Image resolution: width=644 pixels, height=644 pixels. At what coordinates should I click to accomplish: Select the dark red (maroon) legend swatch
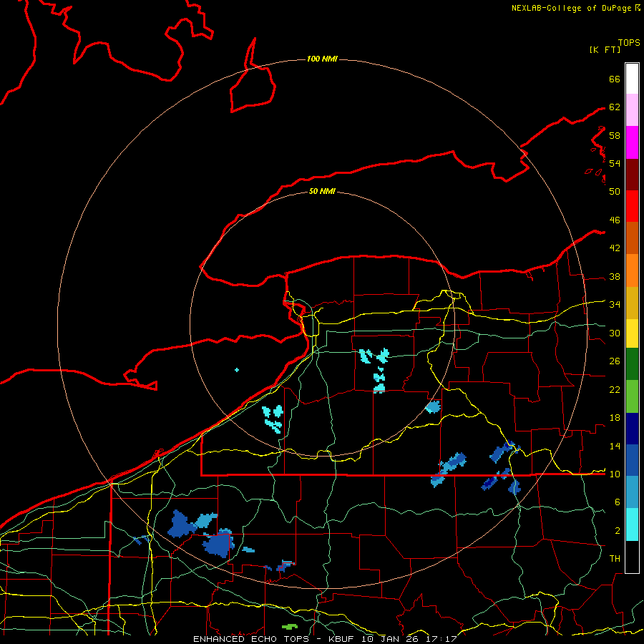(x=632, y=174)
